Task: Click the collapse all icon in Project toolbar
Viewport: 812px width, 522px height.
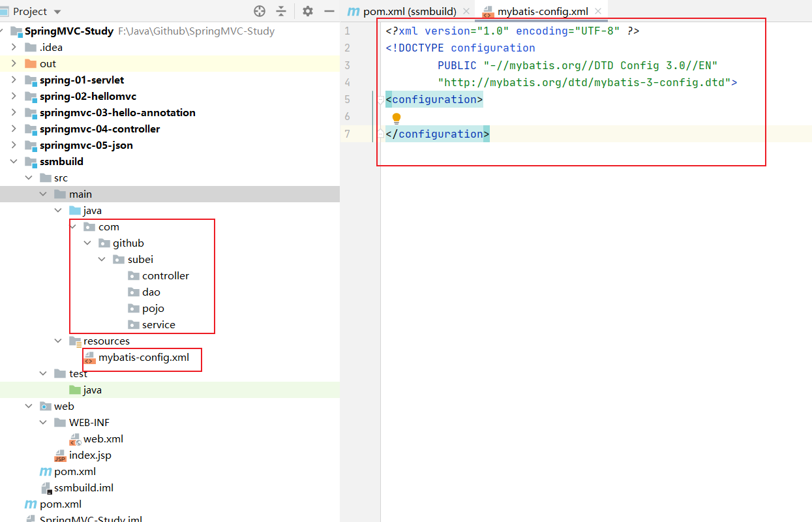Action: click(x=281, y=11)
